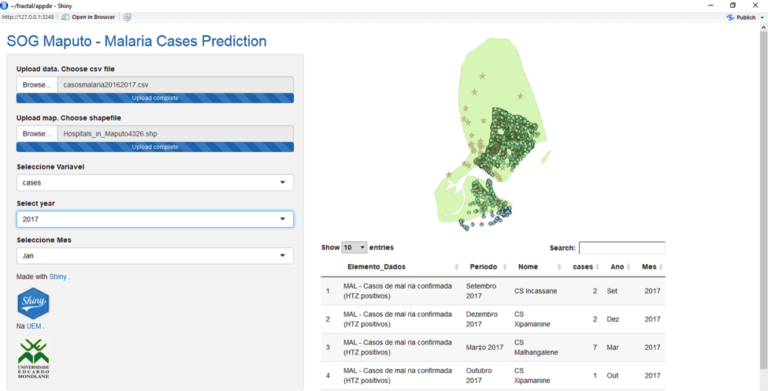The width and height of the screenshot is (768, 391).
Task: Open in Browser toolbar button
Action: coord(89,17)
